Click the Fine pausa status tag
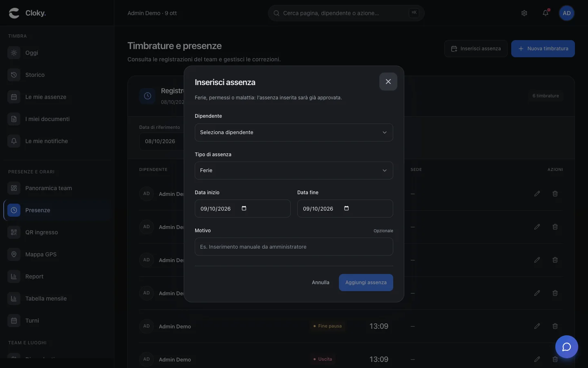The height and width of the screenshot is (368, 588). point(327,326)
